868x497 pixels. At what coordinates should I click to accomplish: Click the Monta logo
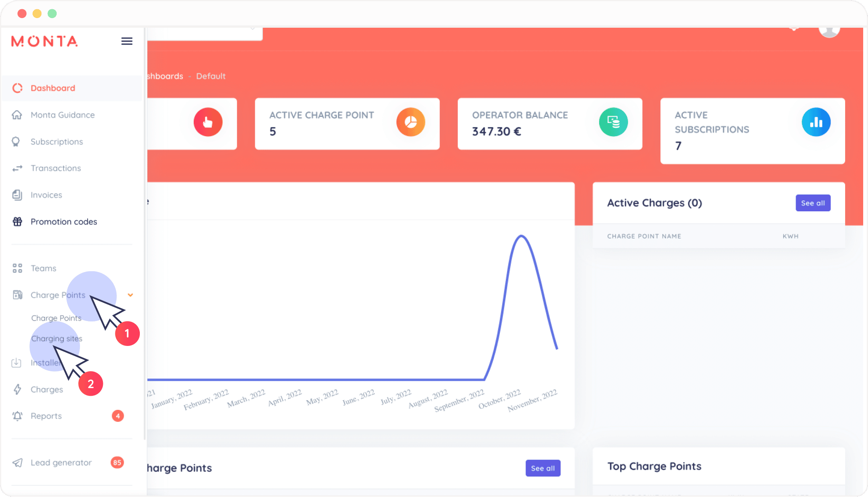(44, 41)
